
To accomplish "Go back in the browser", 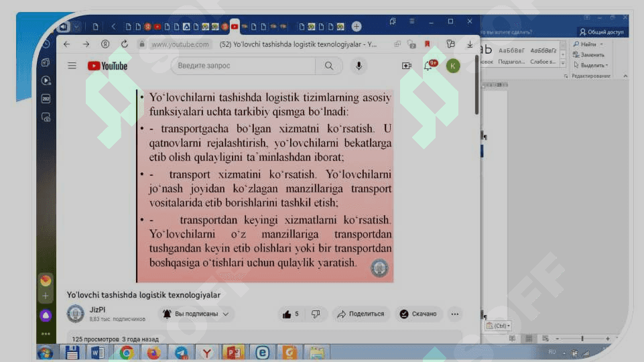I will (x=67, y=44).
